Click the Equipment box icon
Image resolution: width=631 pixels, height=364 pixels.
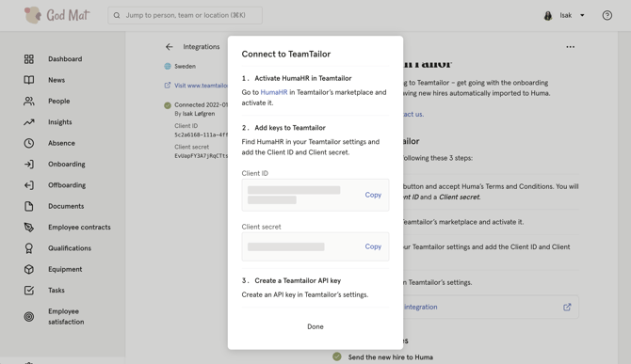29,269
